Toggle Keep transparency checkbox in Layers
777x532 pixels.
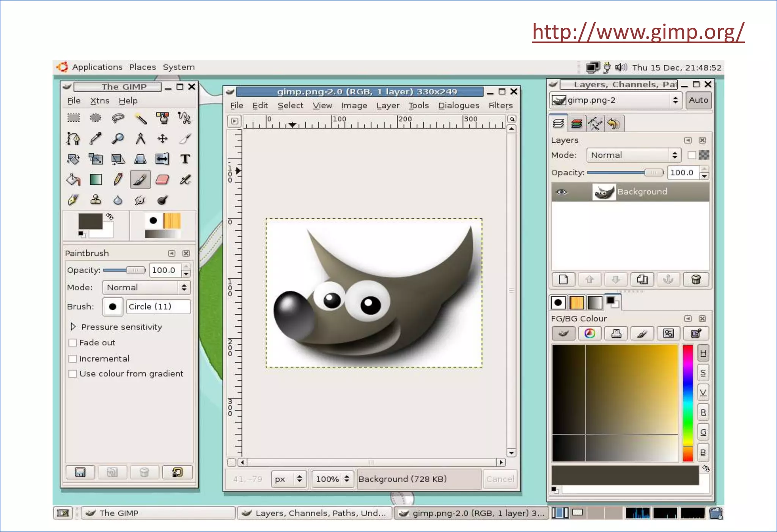692,155
